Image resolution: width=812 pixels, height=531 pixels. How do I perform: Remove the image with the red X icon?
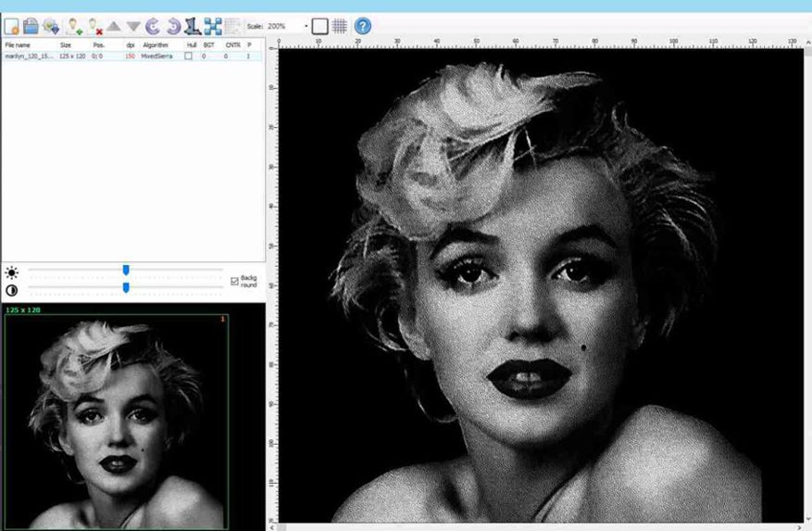(x=94, y=26)
